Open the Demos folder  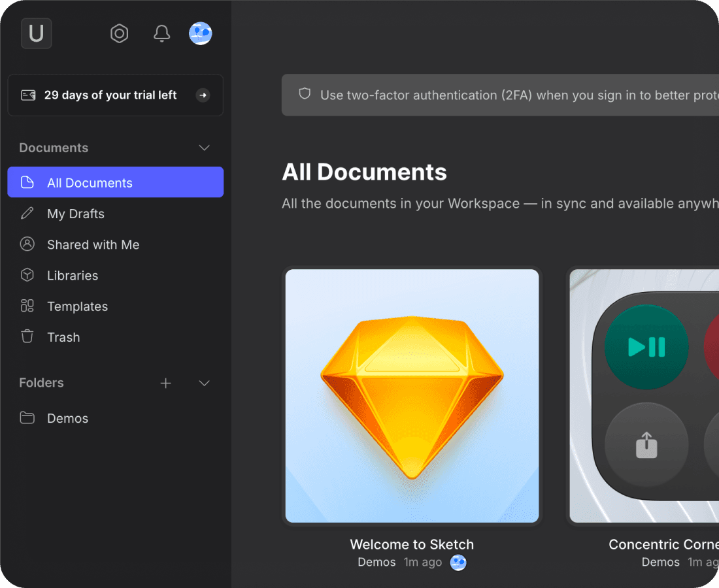pyautogui.click(x=116, y=418)
